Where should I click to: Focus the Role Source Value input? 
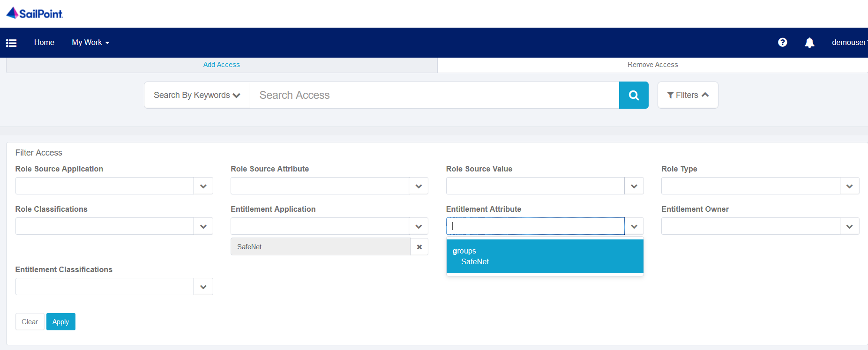(x=535, y=186)
